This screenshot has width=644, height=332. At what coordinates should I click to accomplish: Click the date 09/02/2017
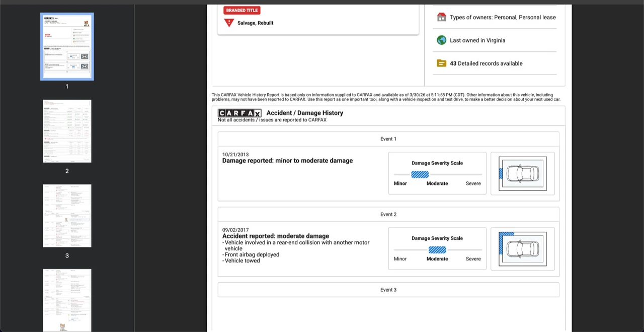[235, 230]
